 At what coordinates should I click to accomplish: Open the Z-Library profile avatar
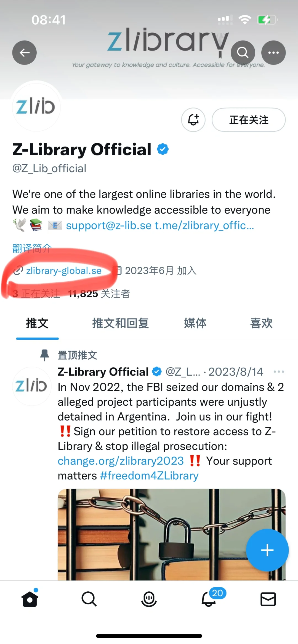coord(36,106)
